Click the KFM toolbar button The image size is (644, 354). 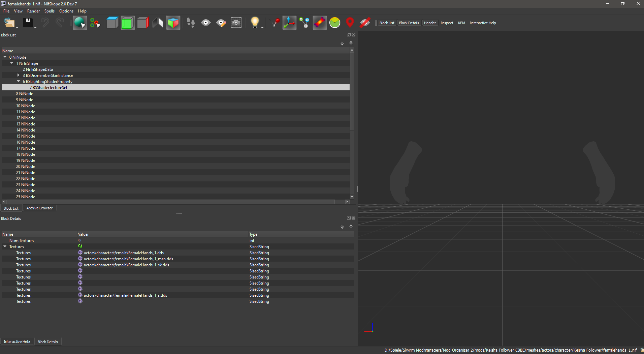pyautogui.click(x=461, y=23)
